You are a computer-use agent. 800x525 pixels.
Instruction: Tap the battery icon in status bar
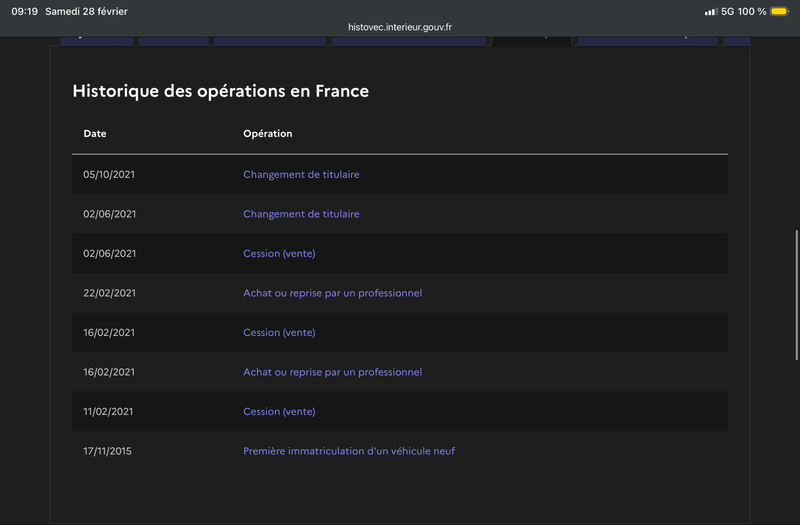(x=779, y=12)
